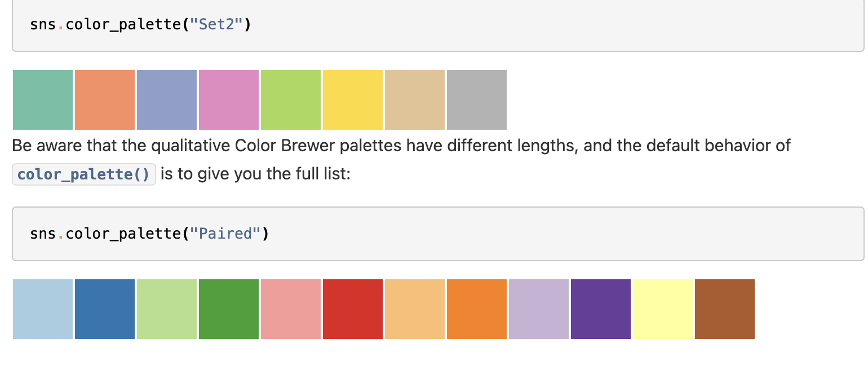Click inside the Set2 code block
The width and height of the screenshot is (868, 378).
[x=438, y=25]
